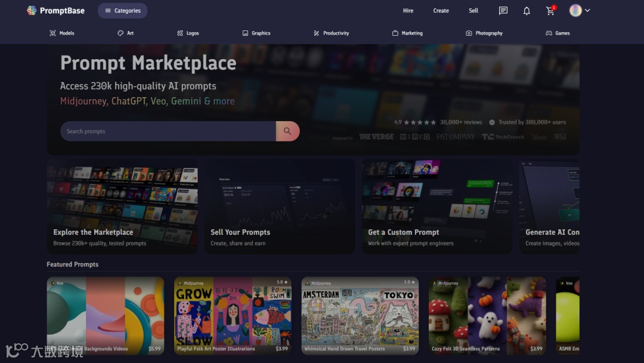Open the Explore the Marketplace card
644x363 pixels.
pos(122,207)
